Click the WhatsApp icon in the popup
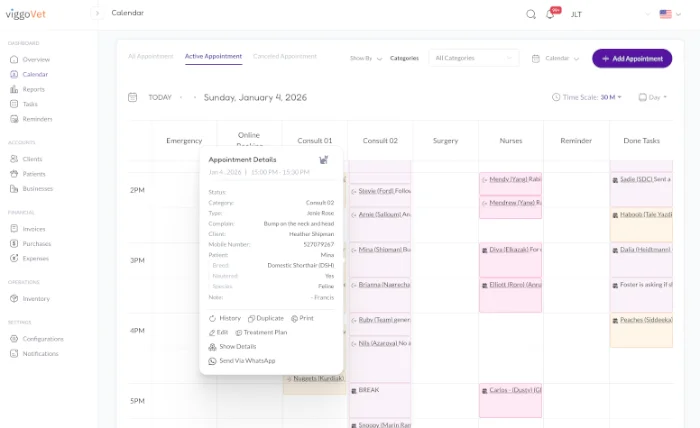This screenshot has width=700, height=428. 212,361
